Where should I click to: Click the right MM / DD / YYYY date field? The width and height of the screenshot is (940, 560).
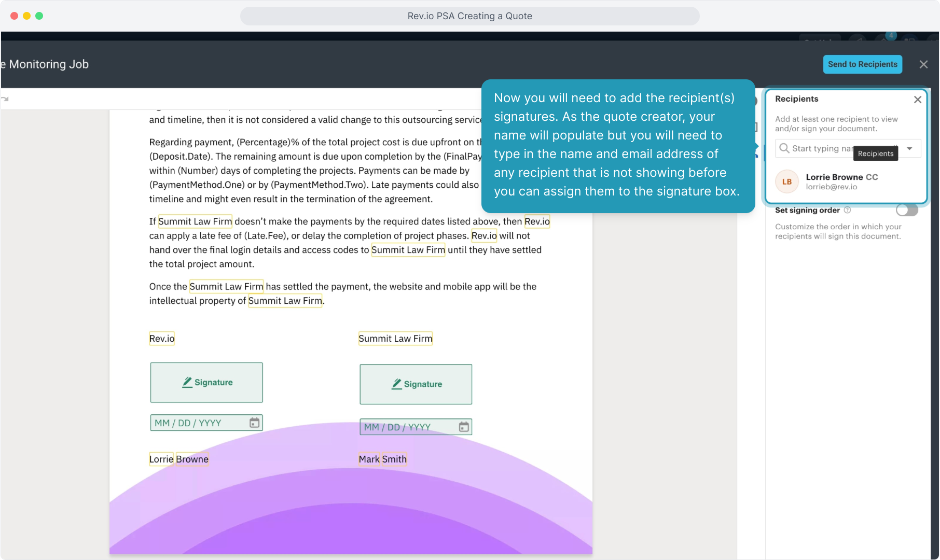point(407,427)
